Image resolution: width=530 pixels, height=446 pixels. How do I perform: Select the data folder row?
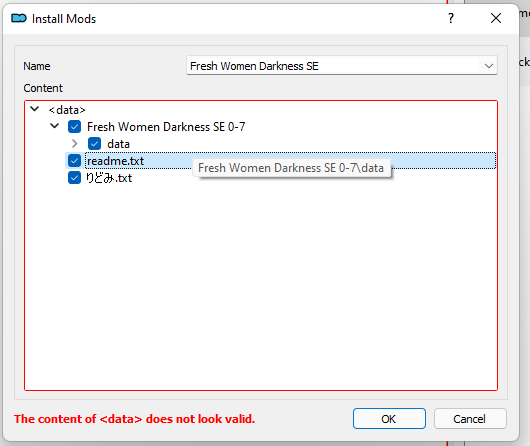[x=118, y=144]
